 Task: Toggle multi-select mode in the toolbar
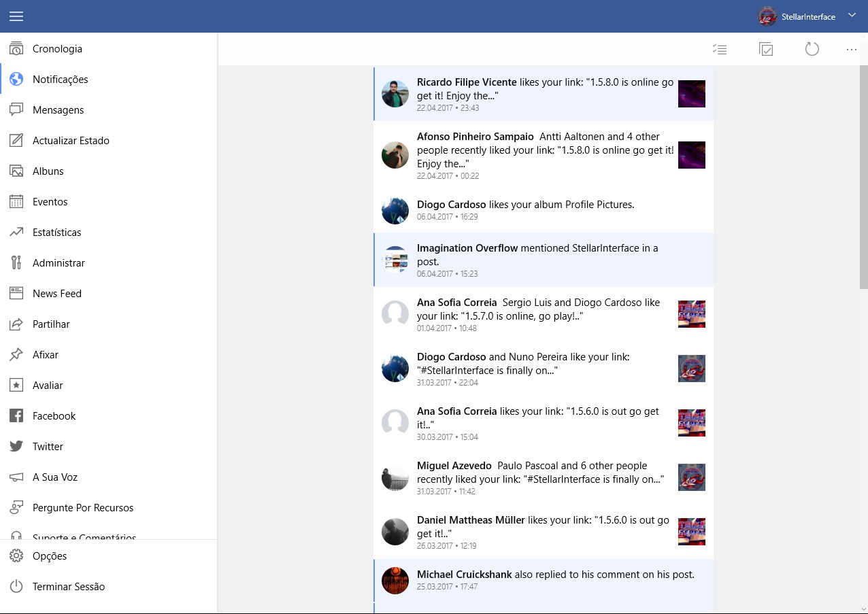tap(720, 49)
